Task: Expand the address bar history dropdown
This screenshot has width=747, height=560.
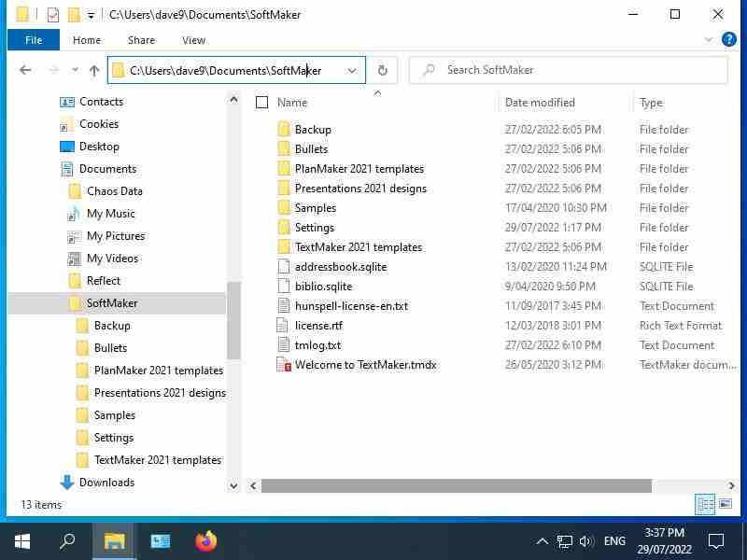Action: click(x=352, y=70)
